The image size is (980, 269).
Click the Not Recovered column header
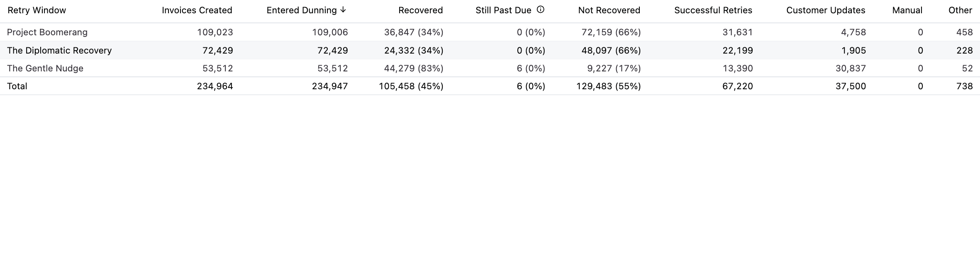click(609, 10)
